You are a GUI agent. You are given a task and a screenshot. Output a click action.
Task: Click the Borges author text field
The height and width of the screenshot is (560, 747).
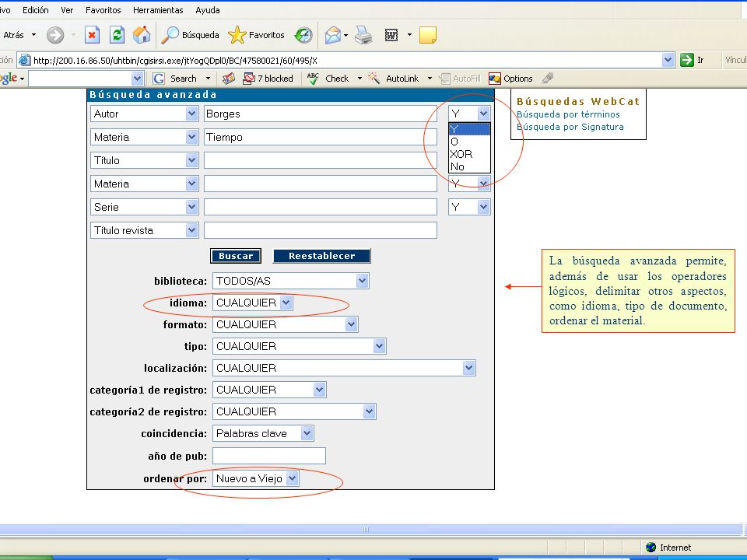click(x=320, y=114)
